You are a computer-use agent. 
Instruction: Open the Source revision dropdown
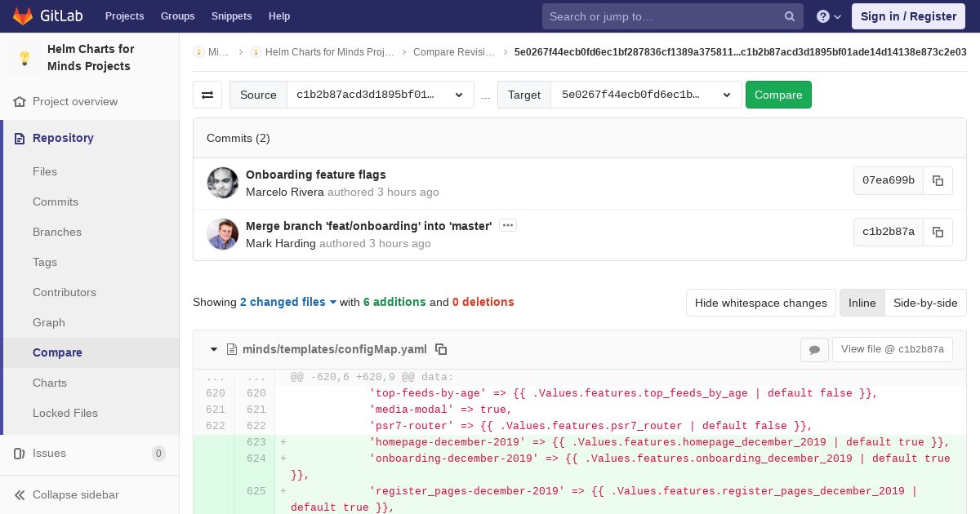[380, 95]
